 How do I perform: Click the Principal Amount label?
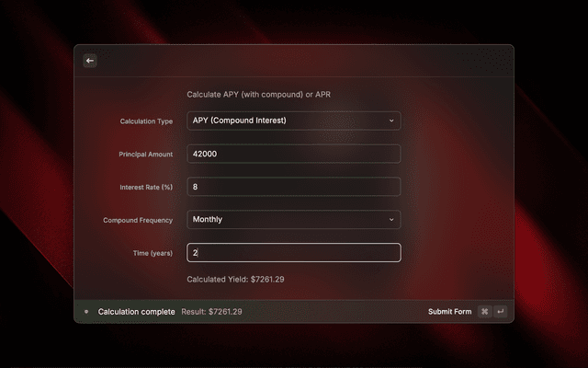click(x=145, y=155)
